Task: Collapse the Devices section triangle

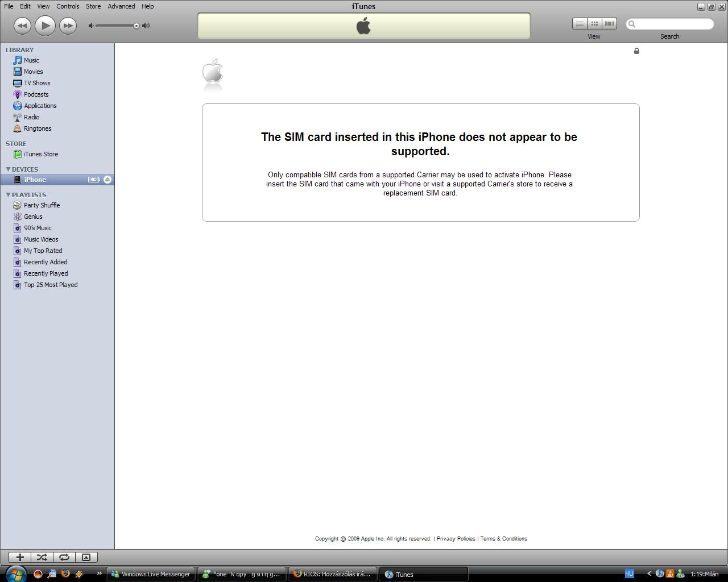Action: (8, 169)
